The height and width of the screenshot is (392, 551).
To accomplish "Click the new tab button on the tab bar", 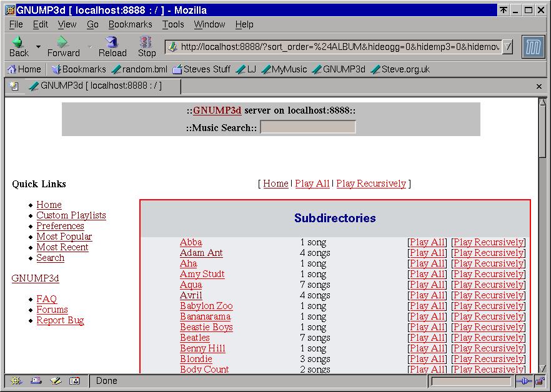I will click(14, 86).
